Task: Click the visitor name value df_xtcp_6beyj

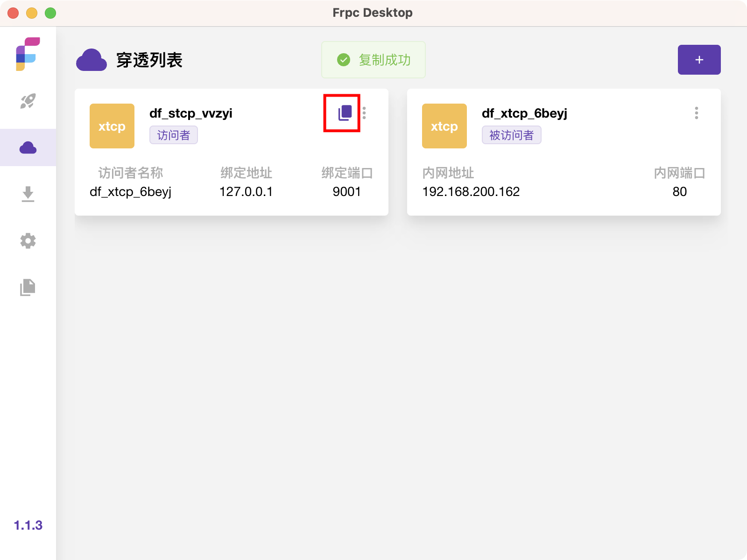Action: pyautogui.click(x=131, y=192)
